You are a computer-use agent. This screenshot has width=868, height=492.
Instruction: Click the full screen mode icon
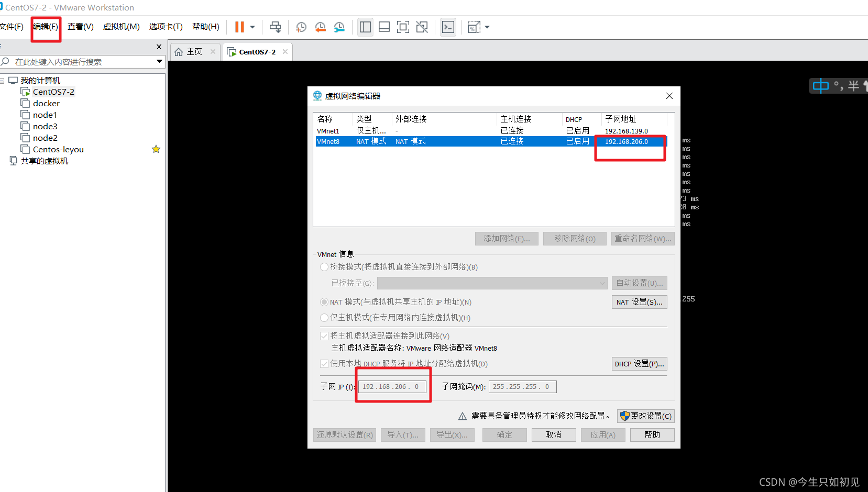point(403,27)
